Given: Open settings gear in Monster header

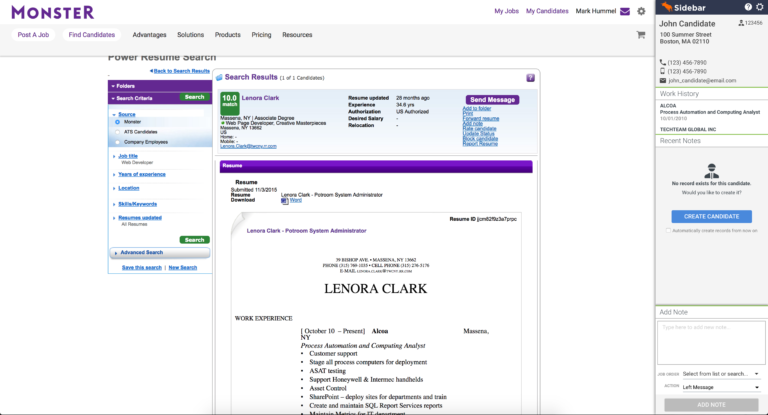Looking at the screenshot, I should [641, 11].
